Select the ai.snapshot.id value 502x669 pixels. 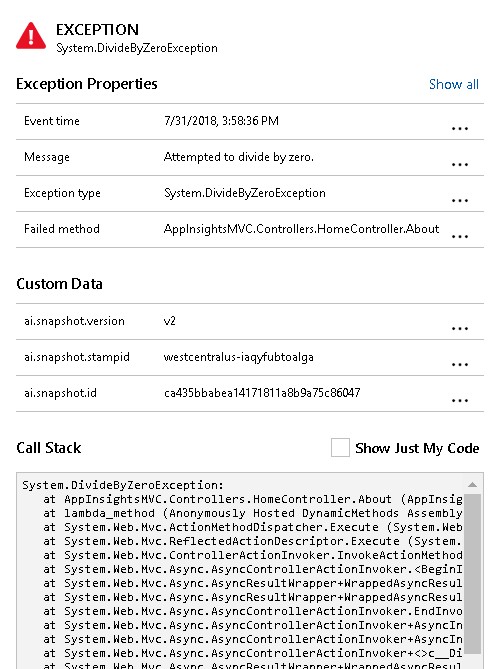point(262,393)
